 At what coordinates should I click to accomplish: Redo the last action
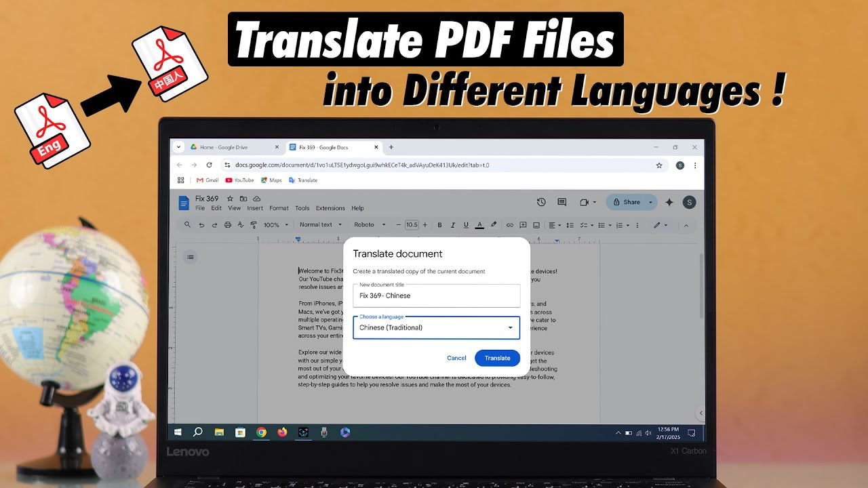(x=214, y=225)
